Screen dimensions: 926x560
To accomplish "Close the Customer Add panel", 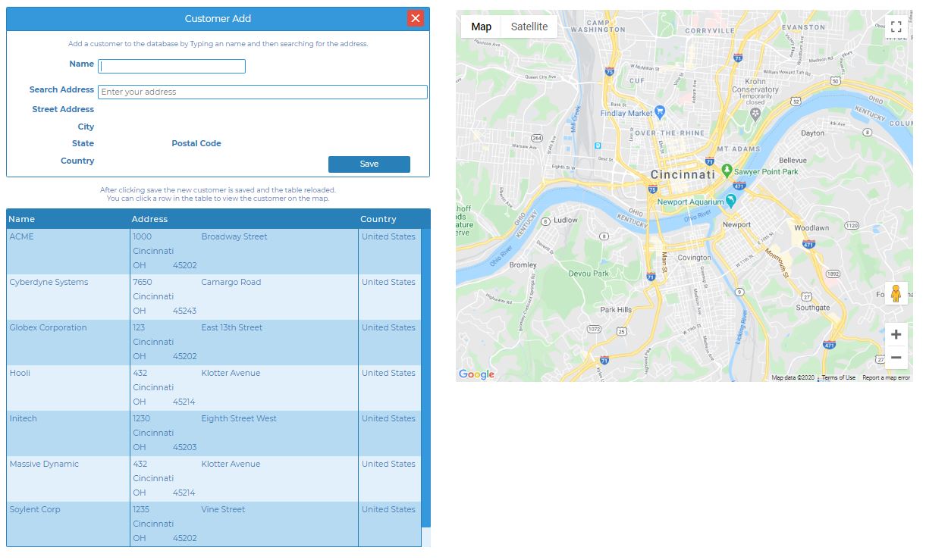I will coord(415,18).
